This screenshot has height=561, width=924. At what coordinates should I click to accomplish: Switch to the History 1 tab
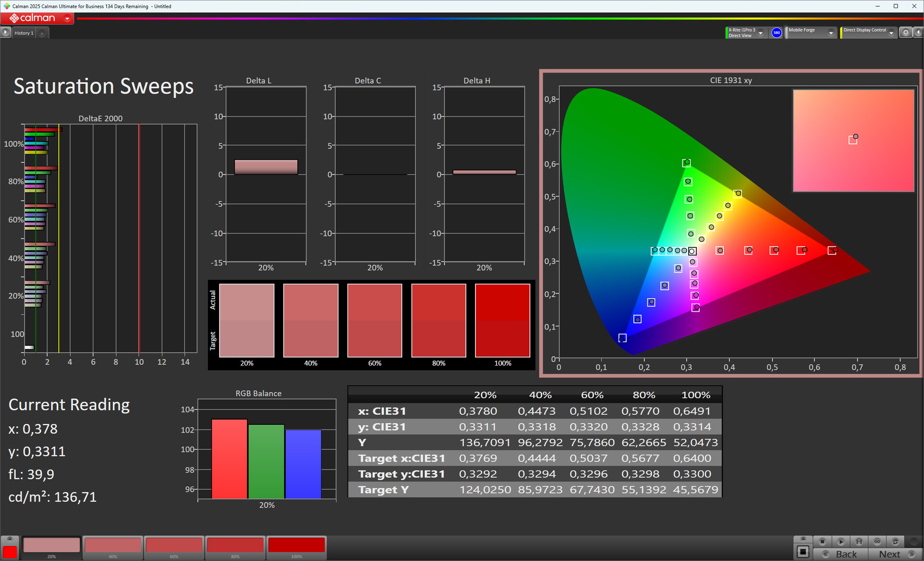24,33
